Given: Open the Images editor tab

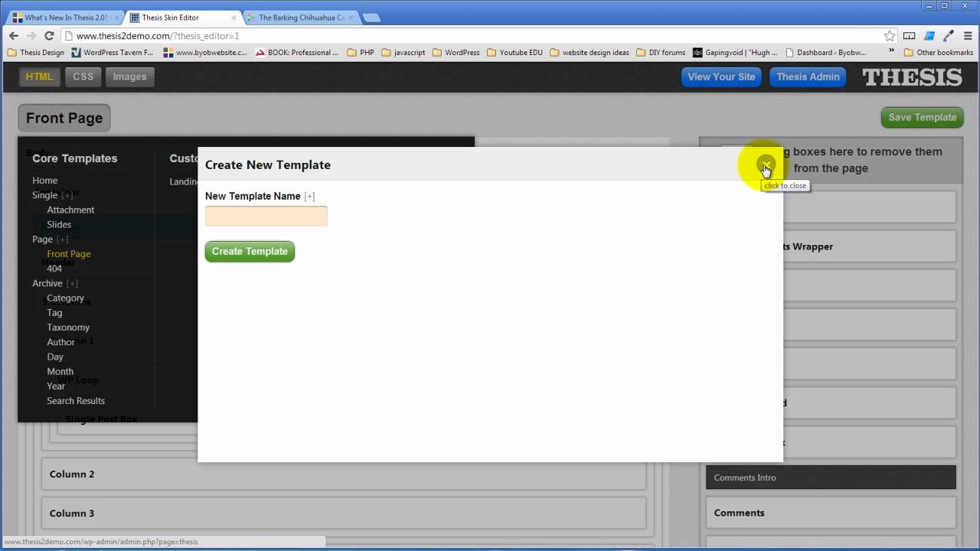Looking at the screenshot, I should [129, 77].
